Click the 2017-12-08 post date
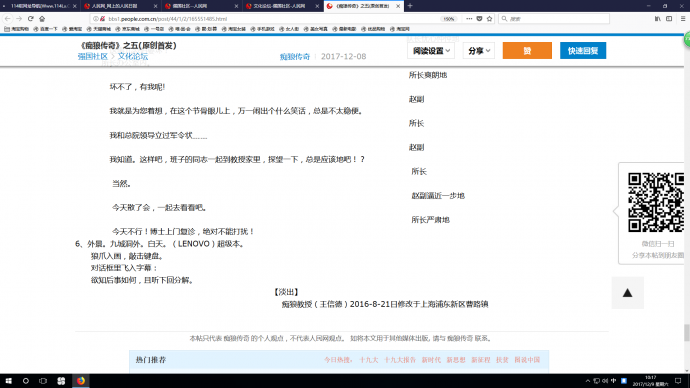Screen dimensions: 690x388 pos(343,57)
